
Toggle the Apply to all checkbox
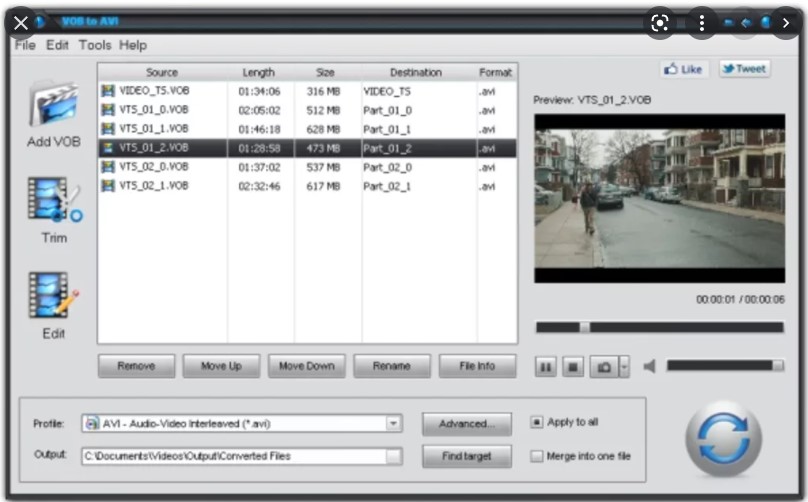[x=536, y=422]
